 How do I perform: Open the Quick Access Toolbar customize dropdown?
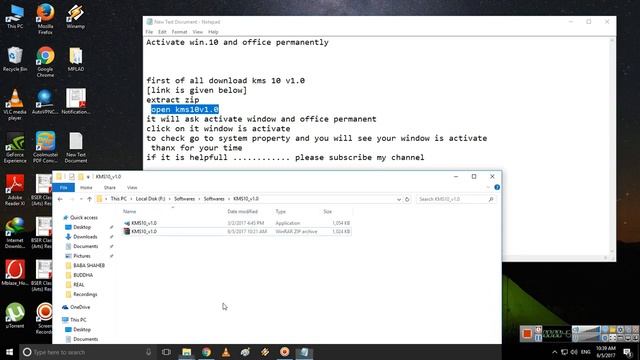(88, 177)
